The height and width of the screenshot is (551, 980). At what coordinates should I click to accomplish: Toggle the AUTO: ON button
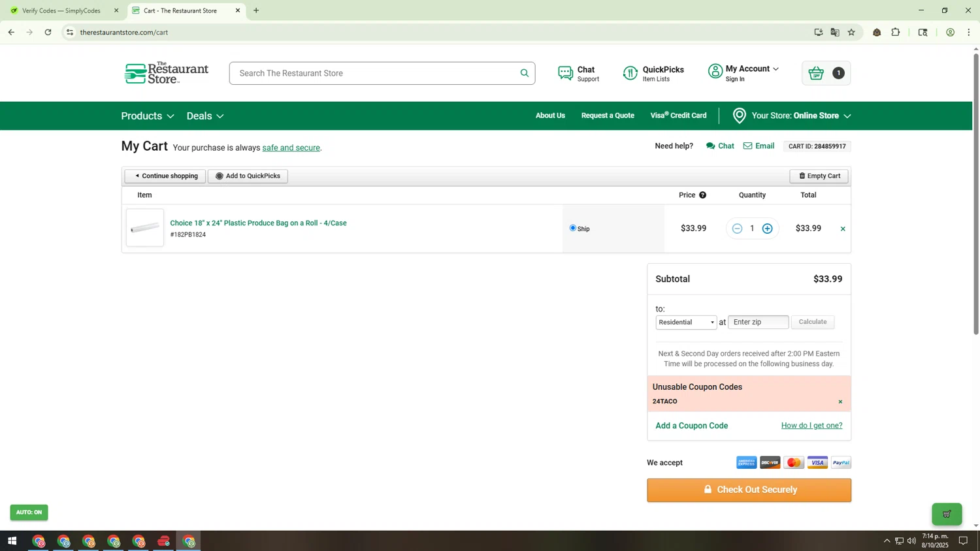coord(29,512)
